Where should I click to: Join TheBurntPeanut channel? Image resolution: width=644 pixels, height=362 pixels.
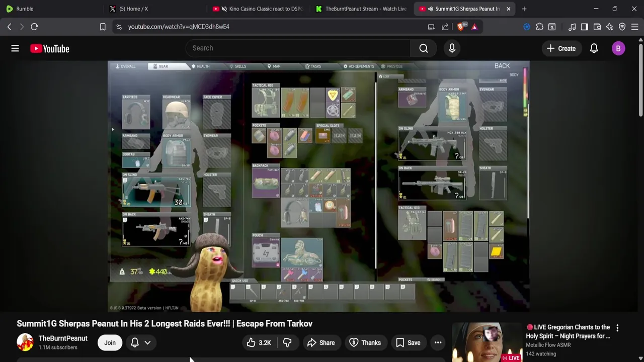[110, 343]
